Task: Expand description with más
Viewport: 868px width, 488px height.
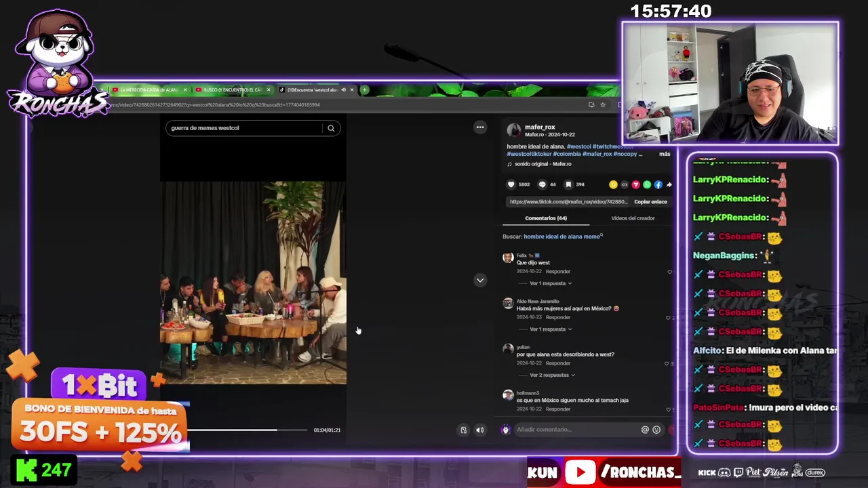Action: tap(665, 154)
